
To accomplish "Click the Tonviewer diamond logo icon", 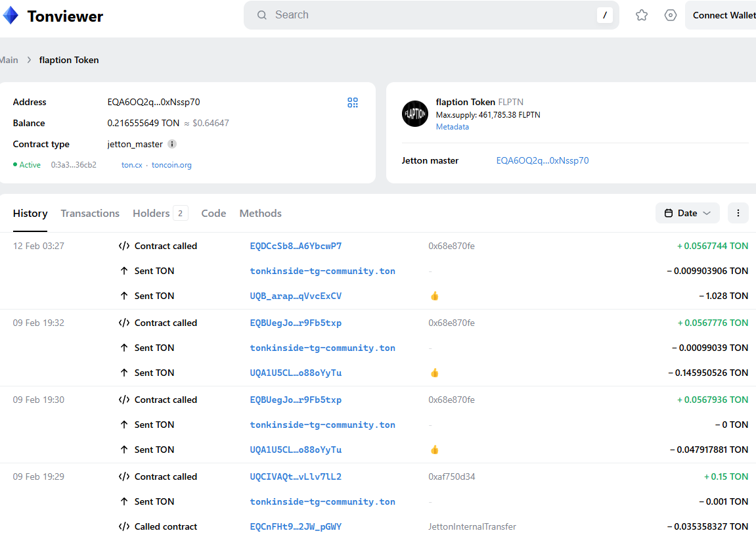I will [11, 16].
